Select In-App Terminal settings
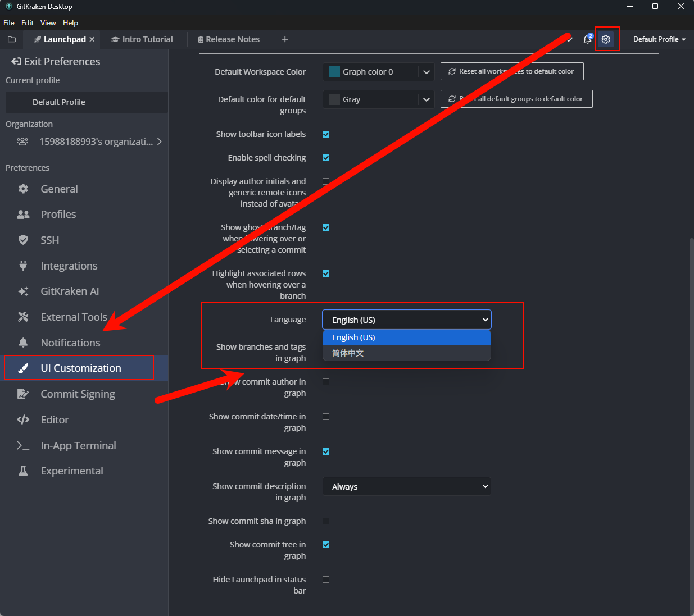This screenshot has width=694, height=616. (x=78, y=445)
